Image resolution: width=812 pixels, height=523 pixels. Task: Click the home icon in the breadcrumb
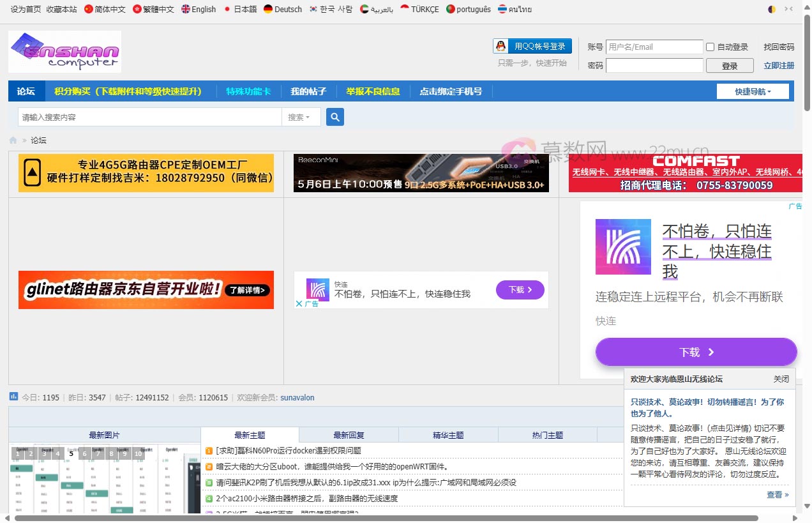[x=13, y=140]
